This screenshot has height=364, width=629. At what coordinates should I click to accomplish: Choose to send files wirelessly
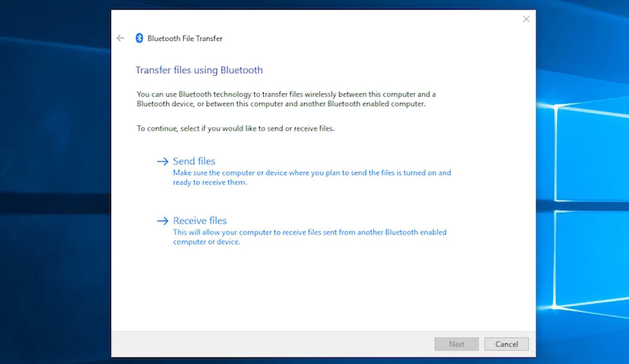click(194, 161)
